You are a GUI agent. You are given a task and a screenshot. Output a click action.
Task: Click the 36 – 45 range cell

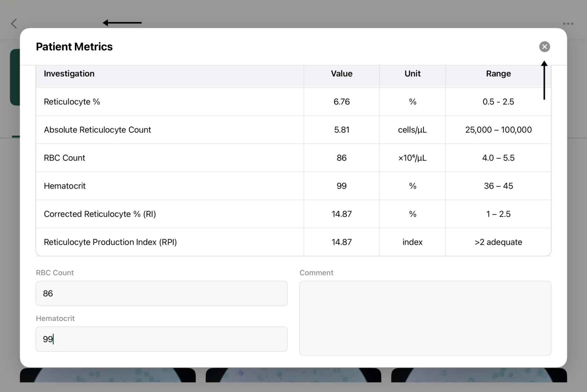(498, 186)
